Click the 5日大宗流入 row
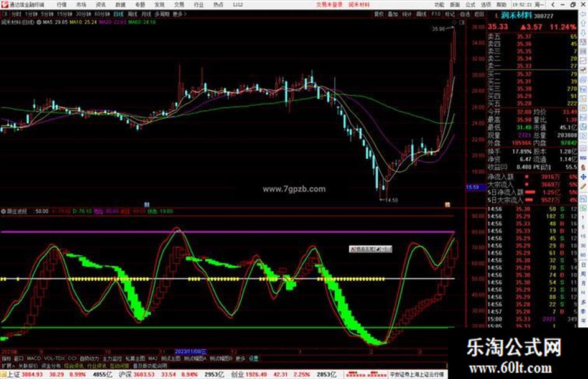Image resolution: width=588 pixels, height=379 pixels. (532, 200)
